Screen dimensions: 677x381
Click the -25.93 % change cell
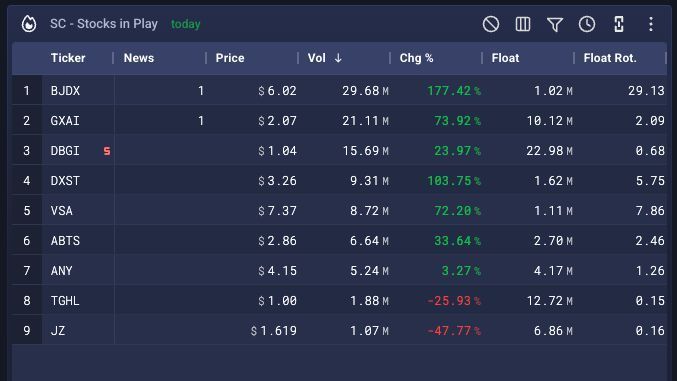pyautogui.click(x=454, y=301)
